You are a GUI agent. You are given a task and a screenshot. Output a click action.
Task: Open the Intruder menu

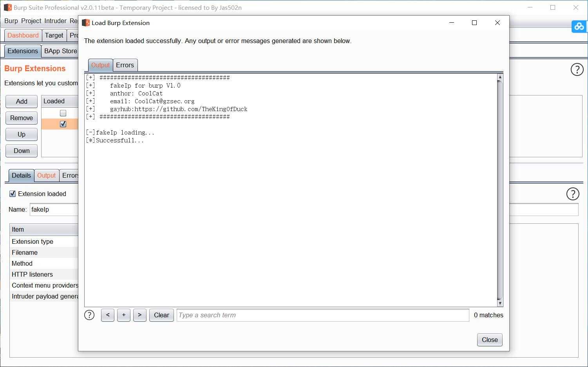(55, 21)
